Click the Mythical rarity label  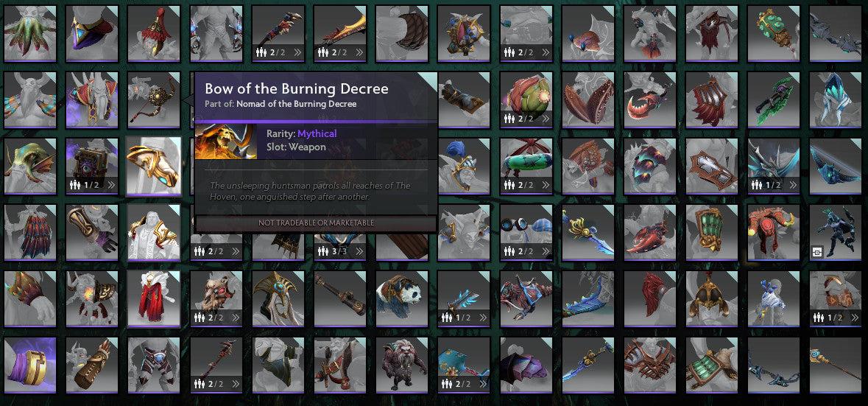[x=317, y=133]
